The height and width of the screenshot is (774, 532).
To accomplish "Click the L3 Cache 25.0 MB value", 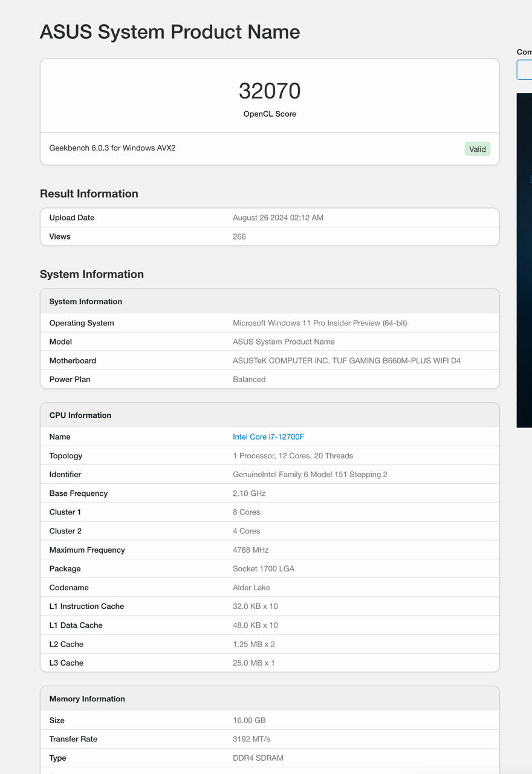I will coord(253,663).
